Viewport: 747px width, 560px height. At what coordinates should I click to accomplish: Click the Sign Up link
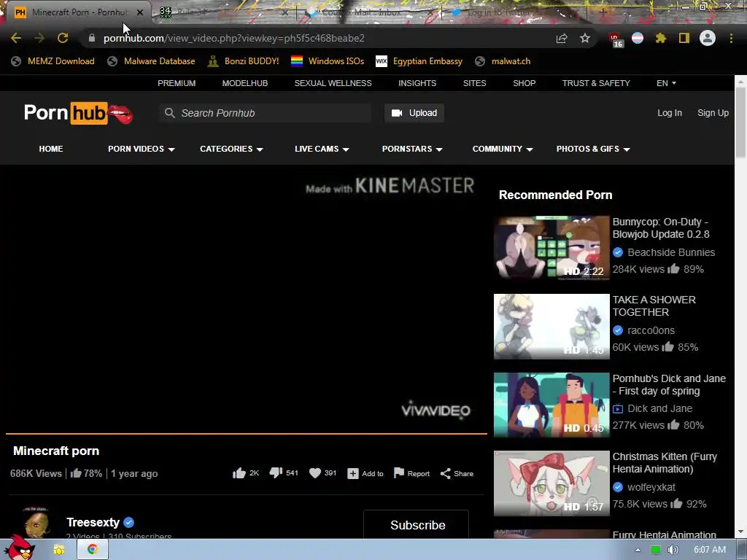coord(713,113)
